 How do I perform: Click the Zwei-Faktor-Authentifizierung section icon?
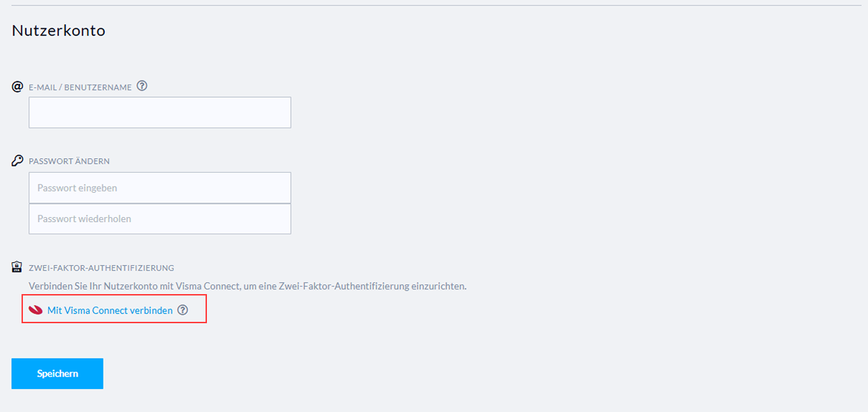(x=17, y=267)
